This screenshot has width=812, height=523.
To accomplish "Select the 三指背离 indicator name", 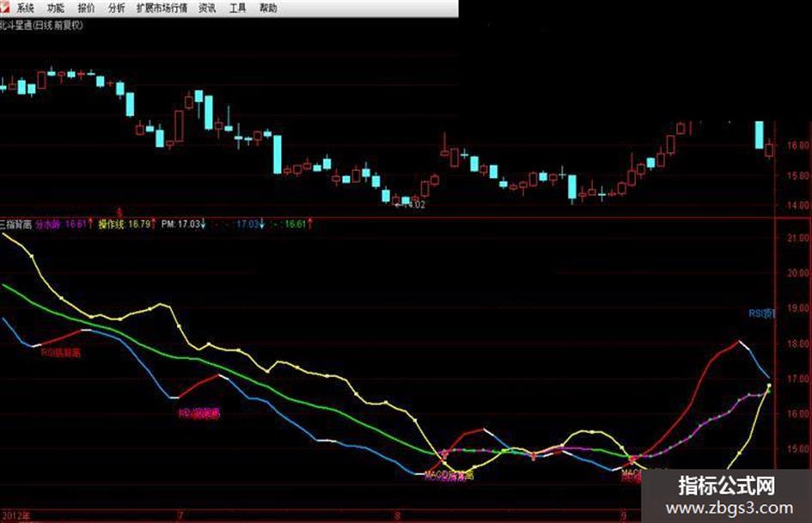I will tap(15, 224).
